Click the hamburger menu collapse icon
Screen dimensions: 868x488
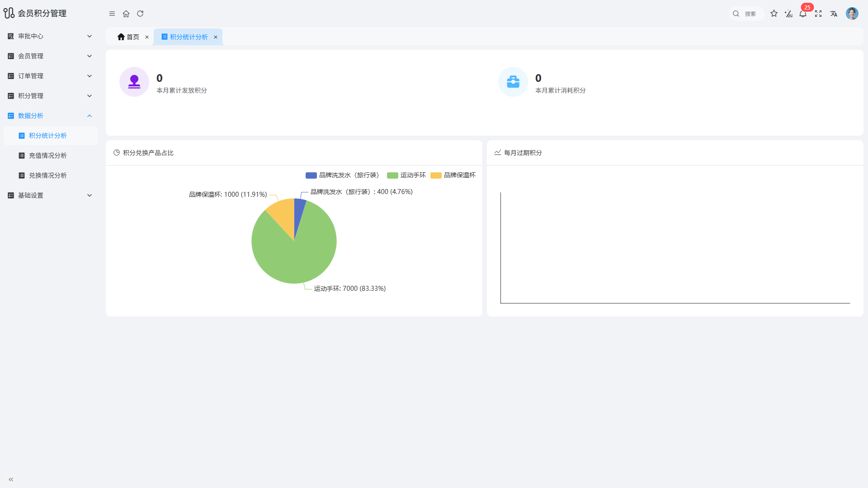pos(112,14)
